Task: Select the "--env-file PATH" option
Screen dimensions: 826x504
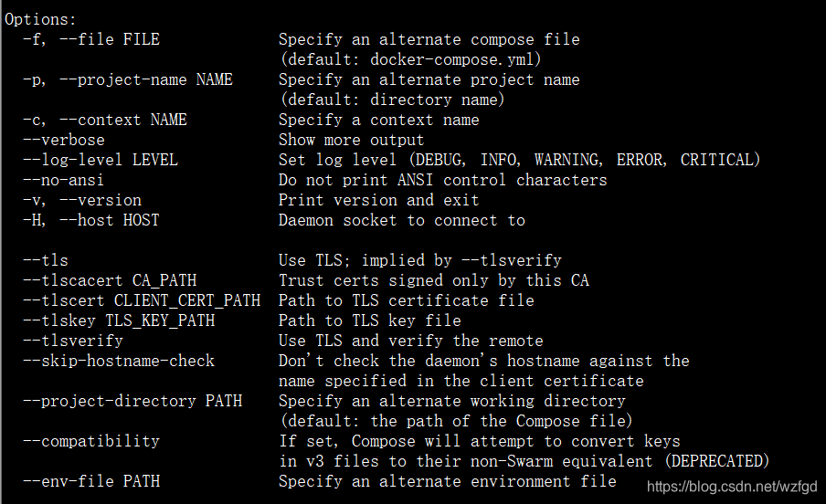Action: pyautogui.click(x=91, y=481)
